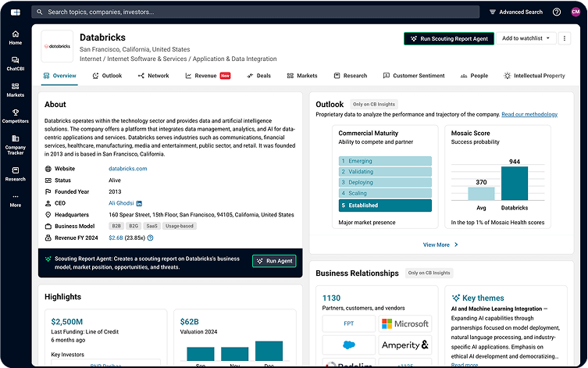Open the CM user avatar menu
Image resolution: width=588 pixels, height=368 pixels.
576,13
